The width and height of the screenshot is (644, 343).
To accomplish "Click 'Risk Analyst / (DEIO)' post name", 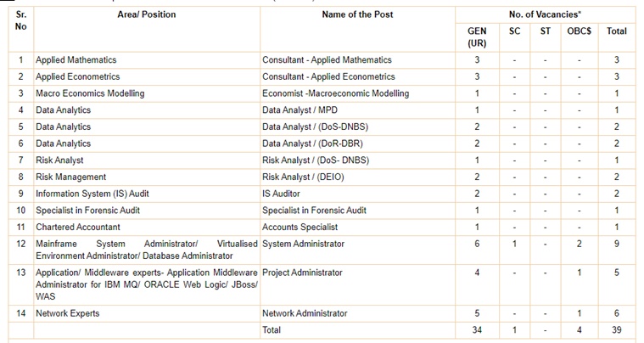I will click(x=304, y=177).
